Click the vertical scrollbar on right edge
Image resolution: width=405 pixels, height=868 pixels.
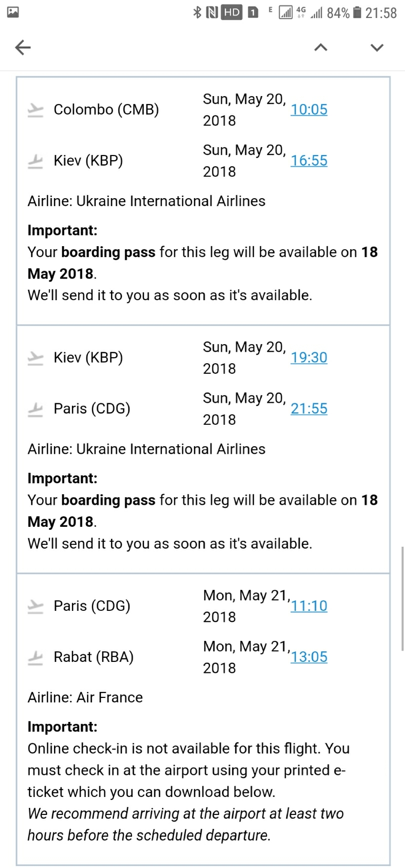(402, 599)
